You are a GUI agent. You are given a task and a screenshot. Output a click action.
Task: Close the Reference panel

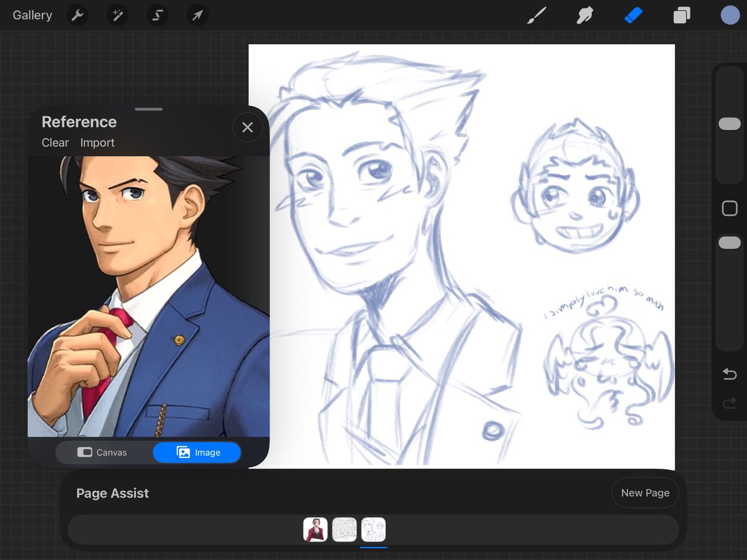(247, 128)
